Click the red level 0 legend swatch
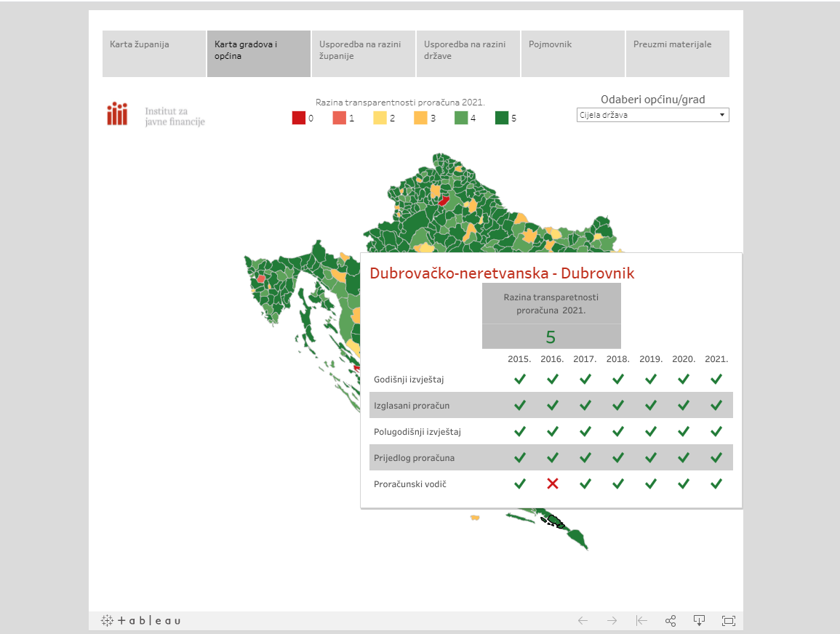 pyautogui.click(x=298, y=118)
